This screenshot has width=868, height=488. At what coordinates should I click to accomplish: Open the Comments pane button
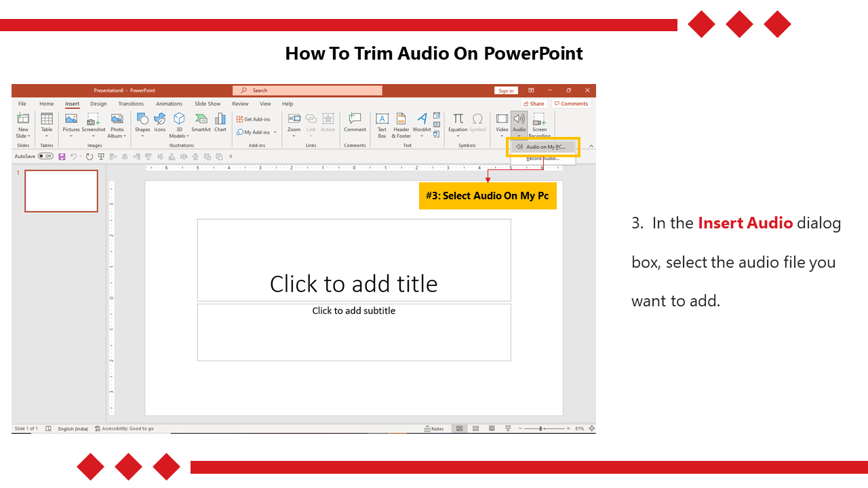(571, 104)
